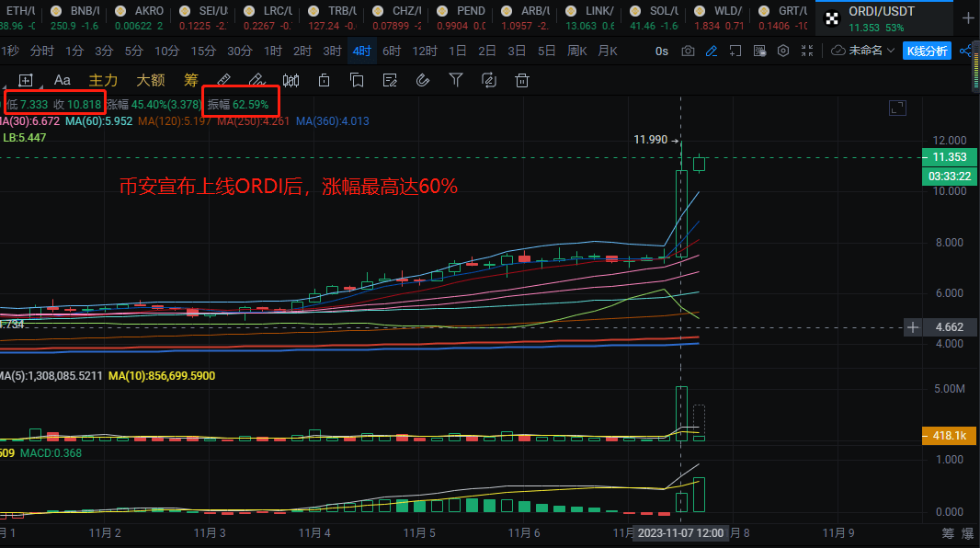Select the filter funnel icon
Screen dimensions: 980x548
tap(457, 80)
